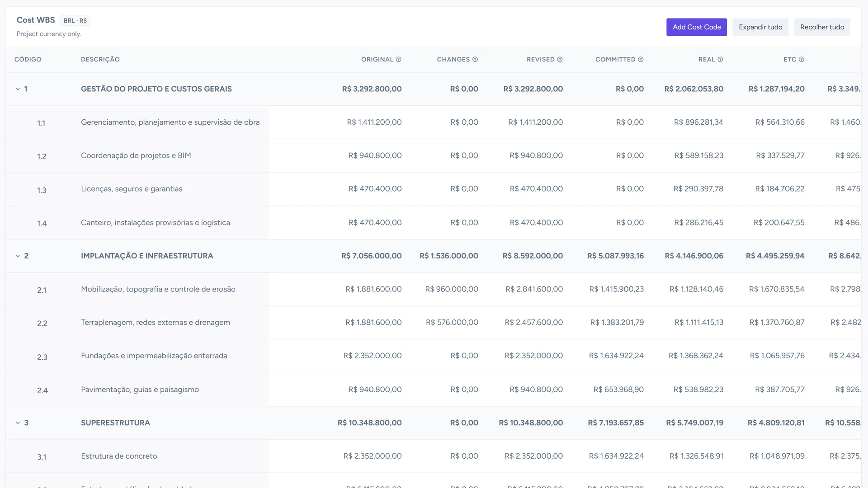
Task: Click the help icon beside REAL header
Action: click(x=720, y=59)
